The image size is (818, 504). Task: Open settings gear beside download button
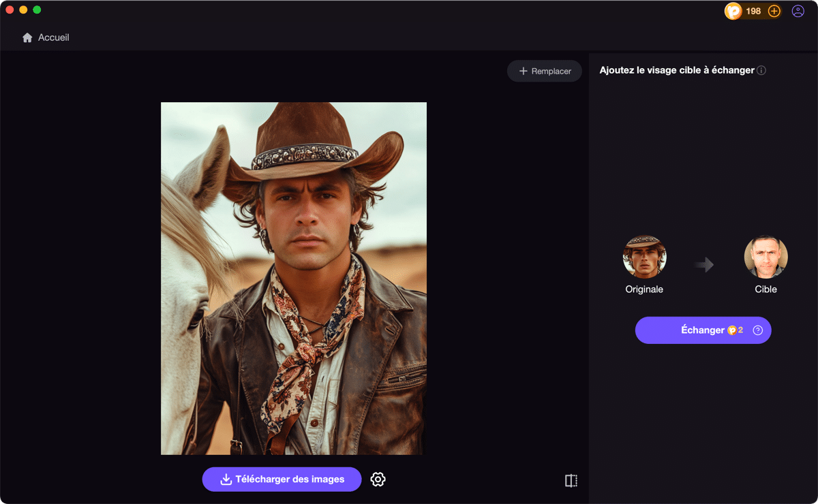(x=378, y=479)
